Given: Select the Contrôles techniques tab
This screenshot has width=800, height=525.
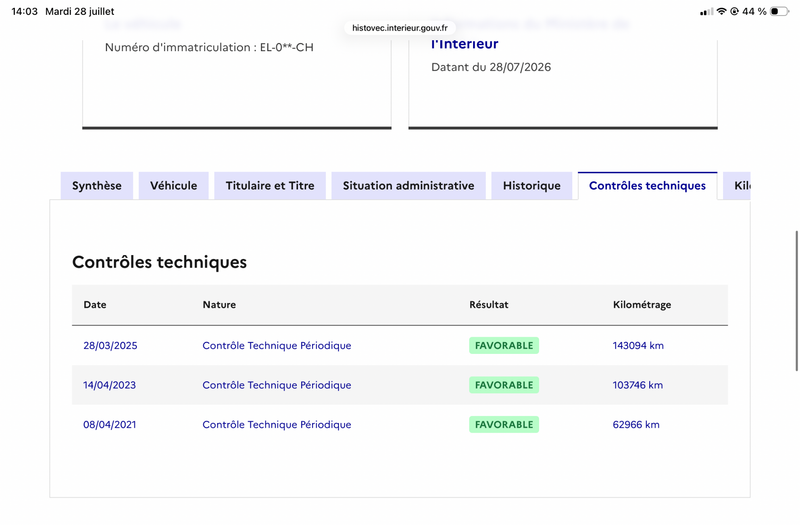Looking at the screenshot, I should click(647, 186).
